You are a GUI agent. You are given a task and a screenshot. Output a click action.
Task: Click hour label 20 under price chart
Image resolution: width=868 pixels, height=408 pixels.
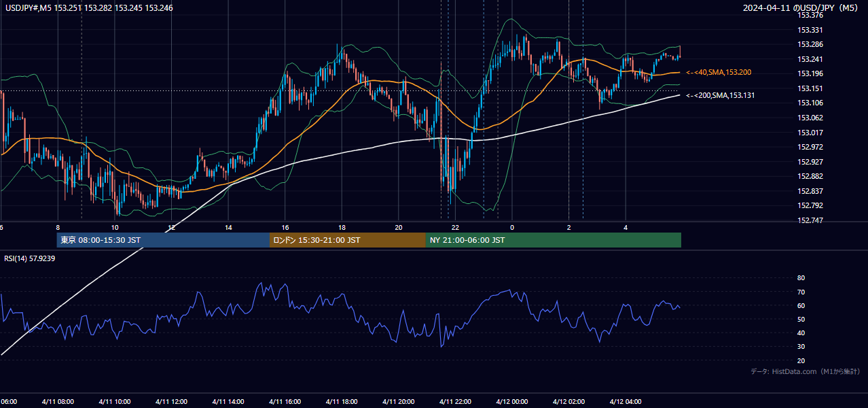(399, 228)
